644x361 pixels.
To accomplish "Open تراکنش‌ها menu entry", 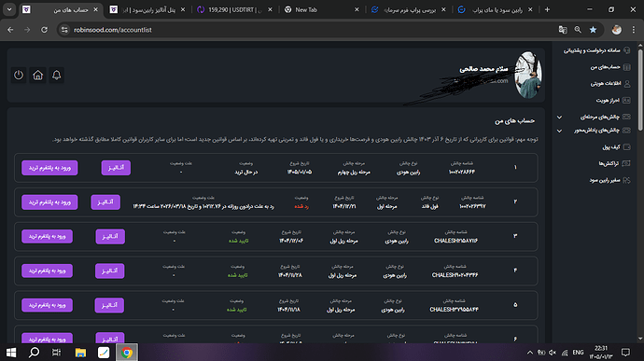I will click(609, 163).
